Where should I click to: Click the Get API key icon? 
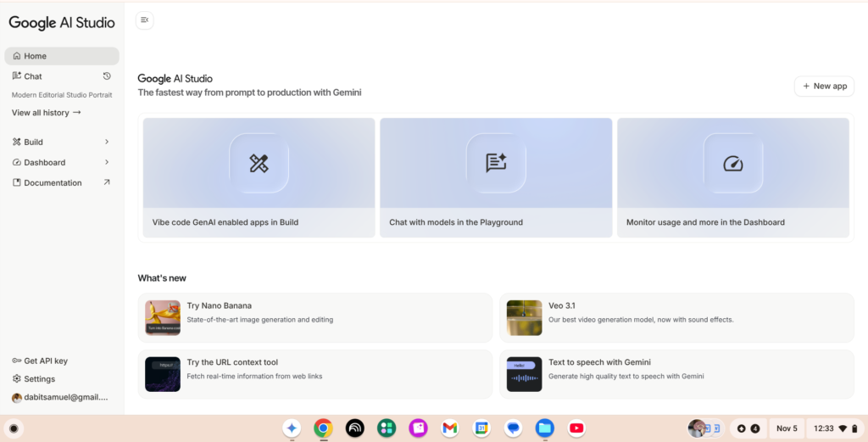tap(17, 361)
